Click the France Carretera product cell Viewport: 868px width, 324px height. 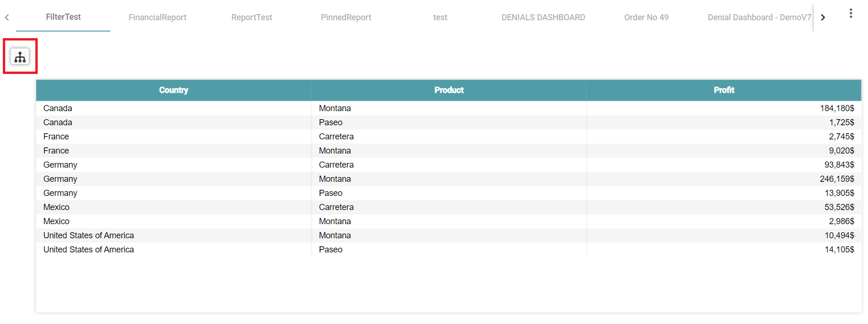(336, 137)
